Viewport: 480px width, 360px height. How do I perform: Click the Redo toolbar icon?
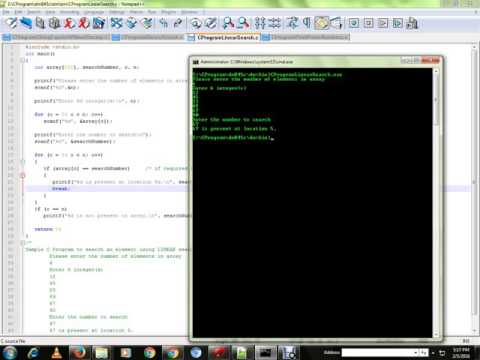[178, 23]
